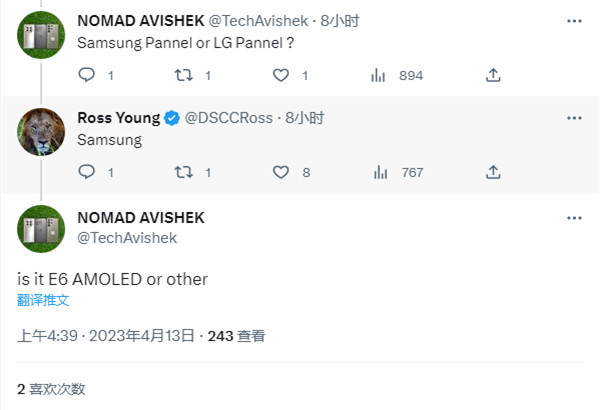Screen dimensions: 600x410
Task: Retweet NOMAD AVISHEK's panel question tweet
Action: [x=183, y=75]
